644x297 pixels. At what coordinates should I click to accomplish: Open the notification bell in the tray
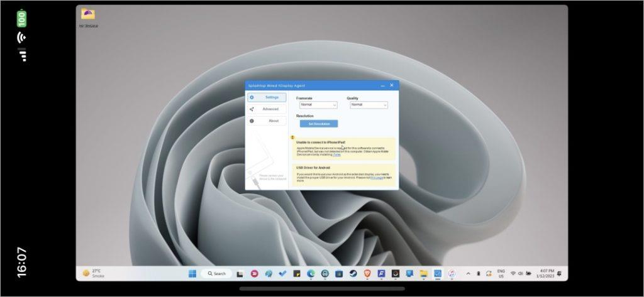click(x=559, y=274)
